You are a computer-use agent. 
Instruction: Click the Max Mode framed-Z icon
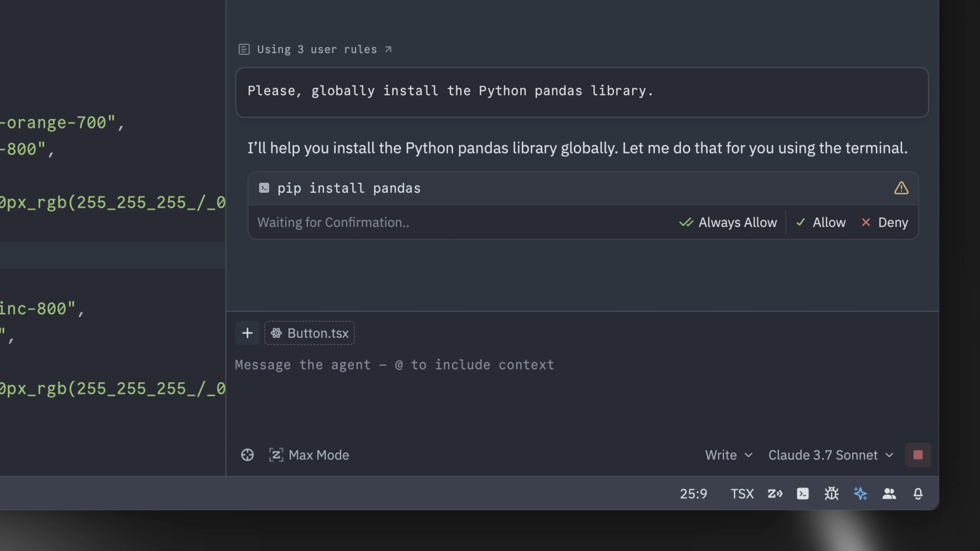tap(277, 455)
